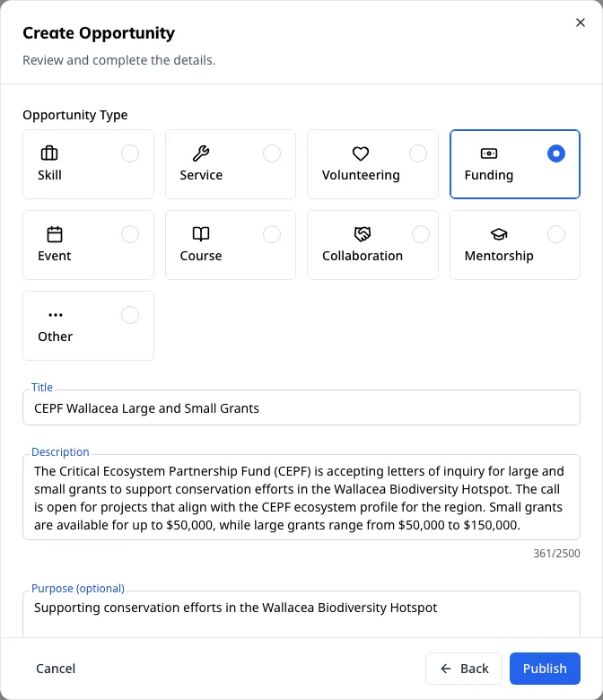Click the 'Review and complete the details.' subtitle
Viewport: 603px width, 700px height.
119,60
